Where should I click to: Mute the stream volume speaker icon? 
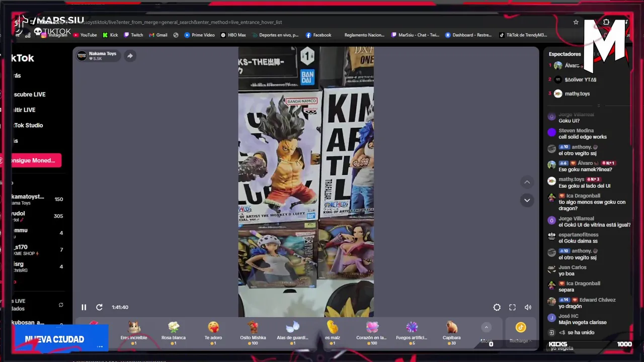pos(528,307)
